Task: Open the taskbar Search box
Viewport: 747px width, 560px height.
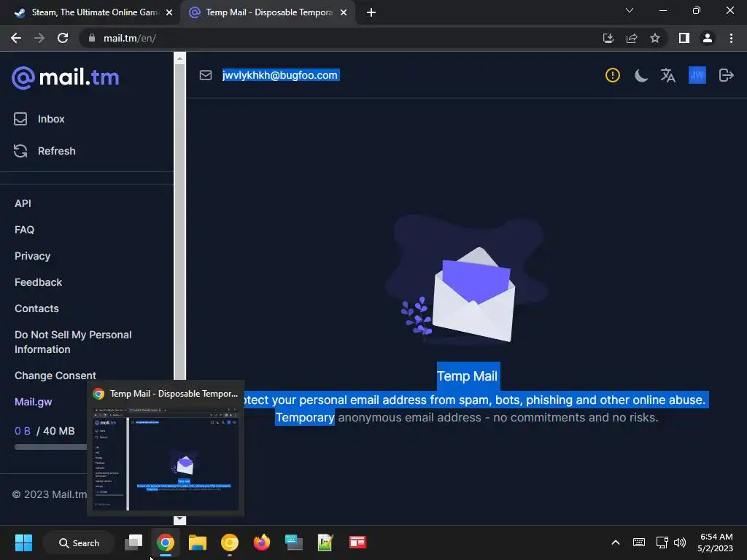Action: 79,542
